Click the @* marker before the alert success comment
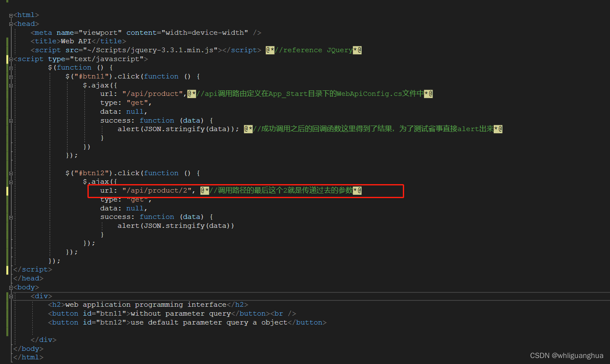 pos(248,129)
